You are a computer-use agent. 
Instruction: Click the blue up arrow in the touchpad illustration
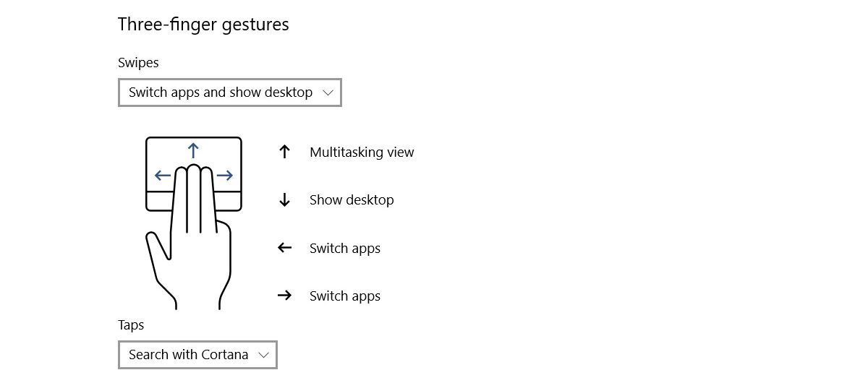(193, 150)
